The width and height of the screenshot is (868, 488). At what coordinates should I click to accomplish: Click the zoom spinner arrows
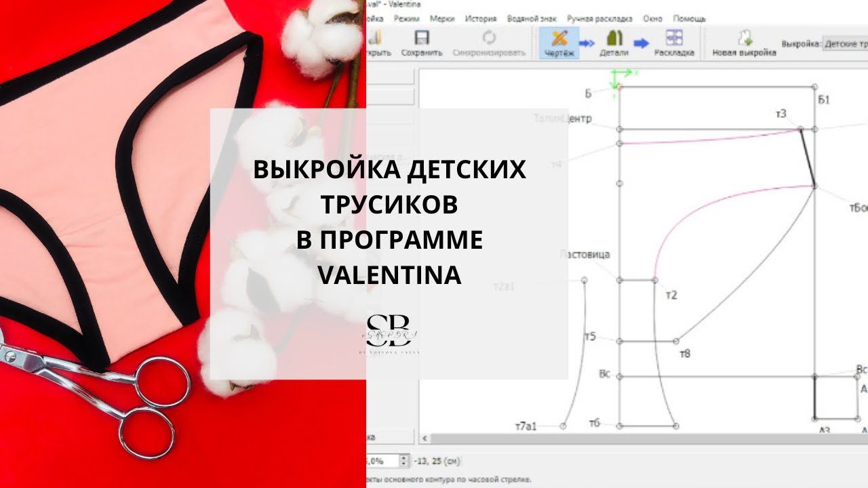(x=405, y=461)
